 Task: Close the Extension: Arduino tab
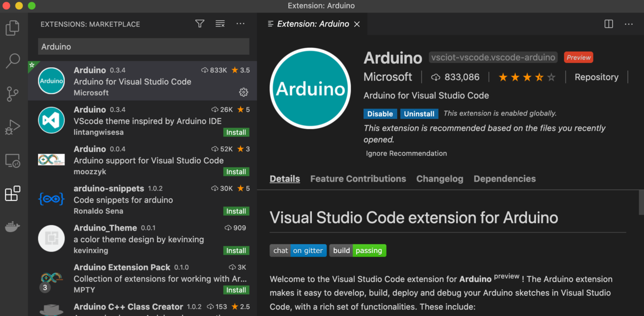(357, 24)
